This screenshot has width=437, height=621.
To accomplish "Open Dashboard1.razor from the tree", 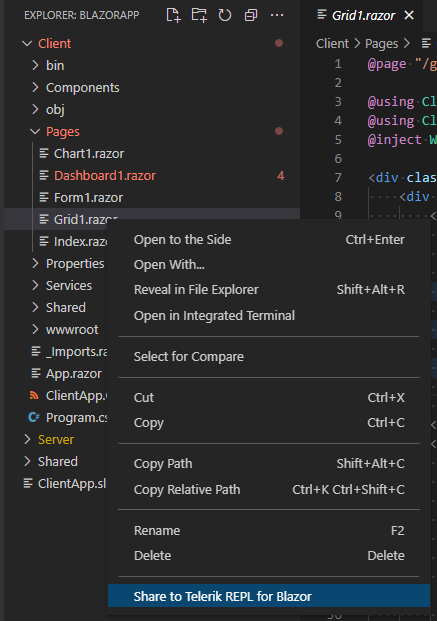I will [105, 175].
